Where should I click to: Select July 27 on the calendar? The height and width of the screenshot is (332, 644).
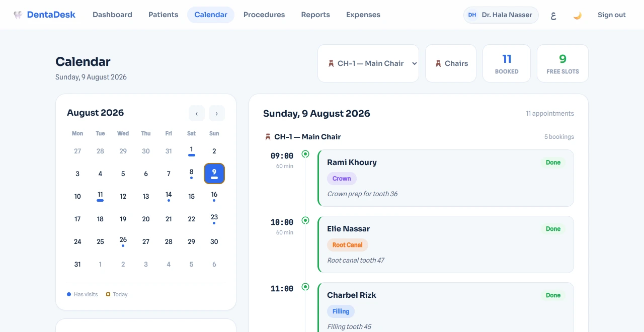(77, 151)
